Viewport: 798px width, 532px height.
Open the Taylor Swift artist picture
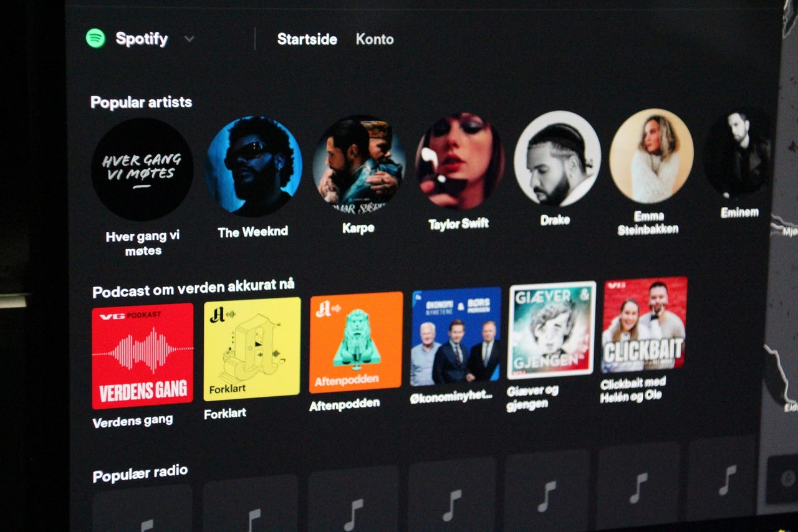459,161
